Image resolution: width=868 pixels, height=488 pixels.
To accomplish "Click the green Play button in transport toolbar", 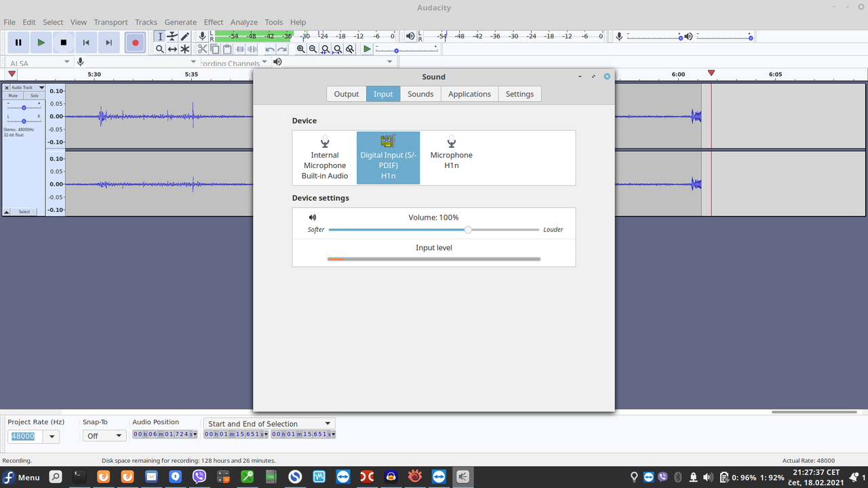I will point(41,43).
